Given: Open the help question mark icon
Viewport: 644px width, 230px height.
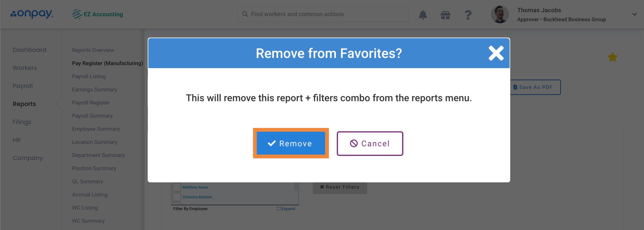Looking at the screenshot, I should click(x=468, y=15).
